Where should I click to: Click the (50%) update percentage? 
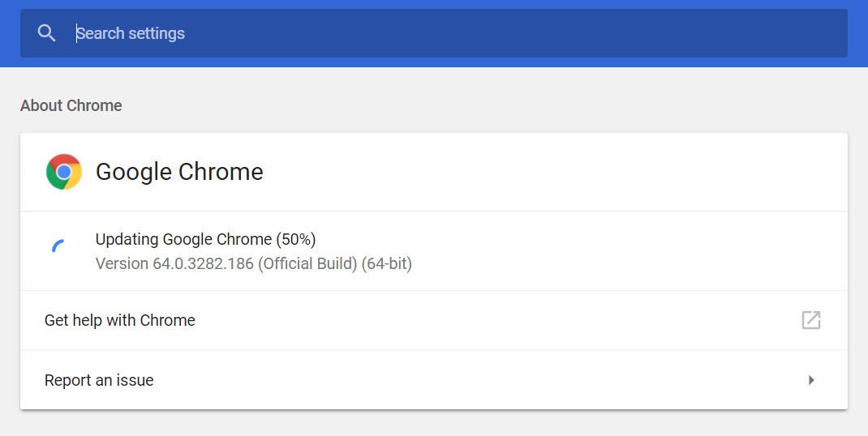coord(296,239)
